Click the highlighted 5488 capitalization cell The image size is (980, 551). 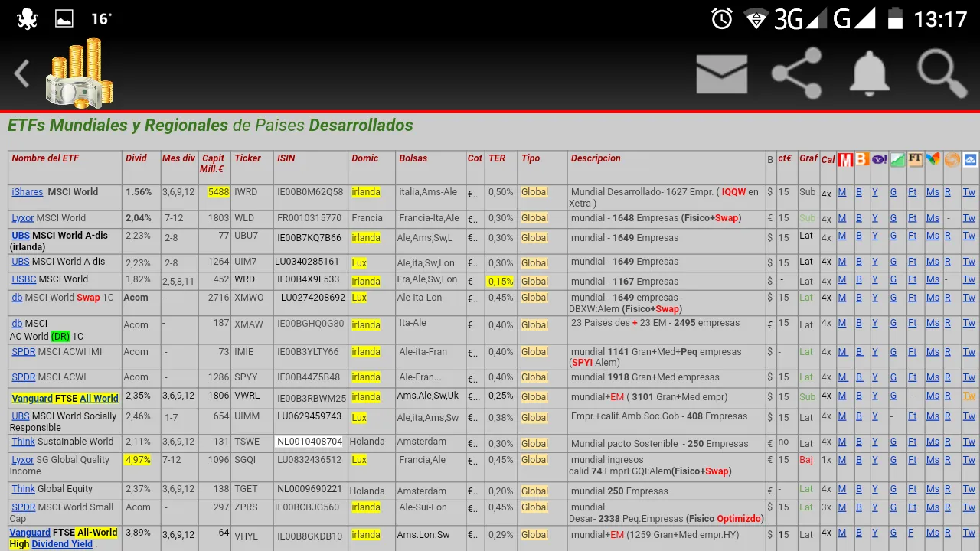tap(218, 192)
